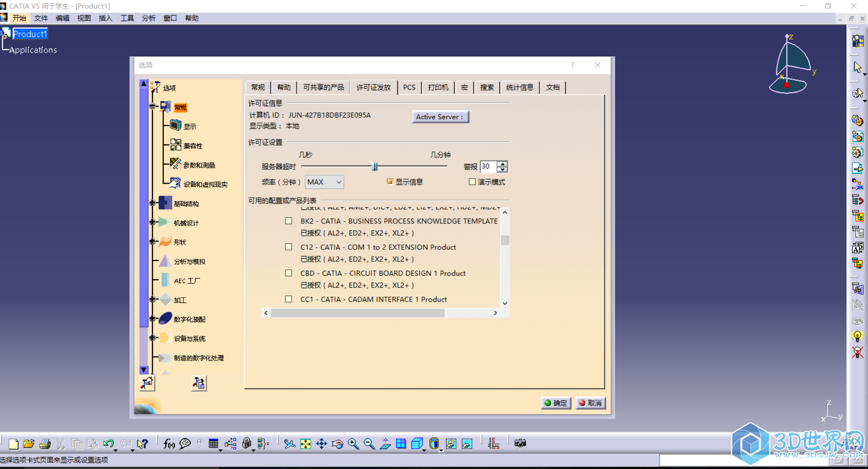Expand the 数字化装配 tree node
868x469 pixels.
(152, 318)
